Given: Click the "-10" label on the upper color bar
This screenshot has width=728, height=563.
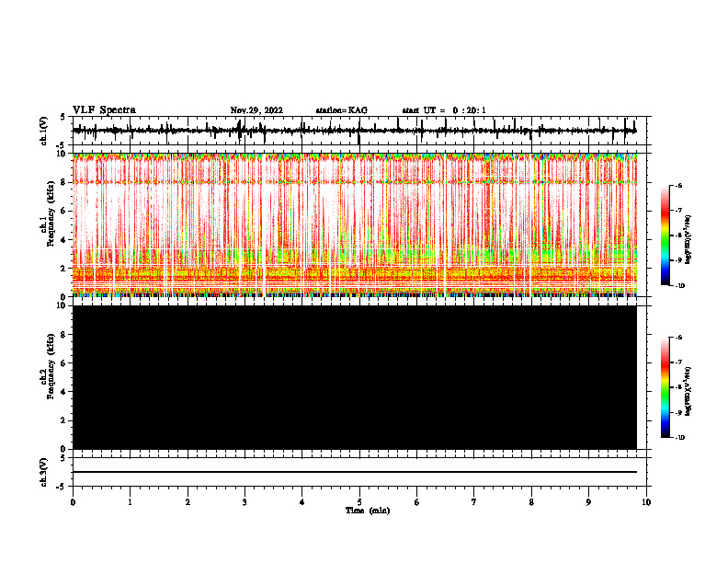Looking at the screenshot, I should pos(679,286).
